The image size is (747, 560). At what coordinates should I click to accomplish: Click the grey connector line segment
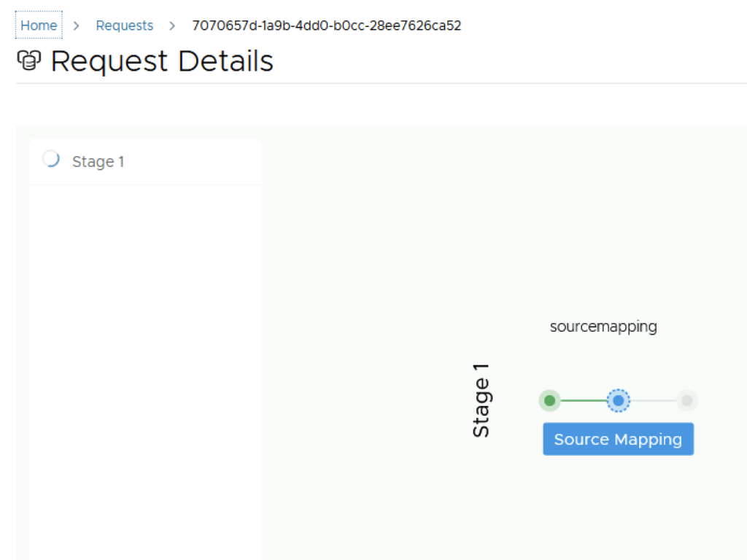click(x=653, y=400)
